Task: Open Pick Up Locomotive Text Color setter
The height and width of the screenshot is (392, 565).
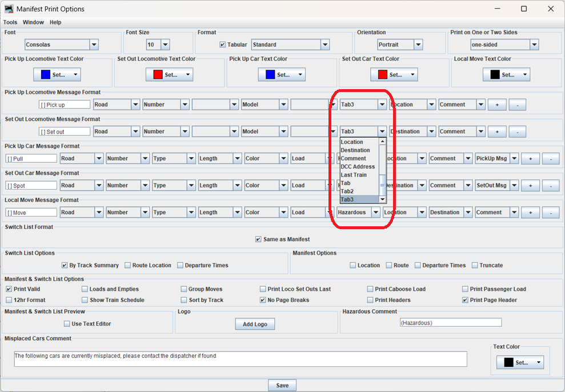Action: tap(57, 74)
